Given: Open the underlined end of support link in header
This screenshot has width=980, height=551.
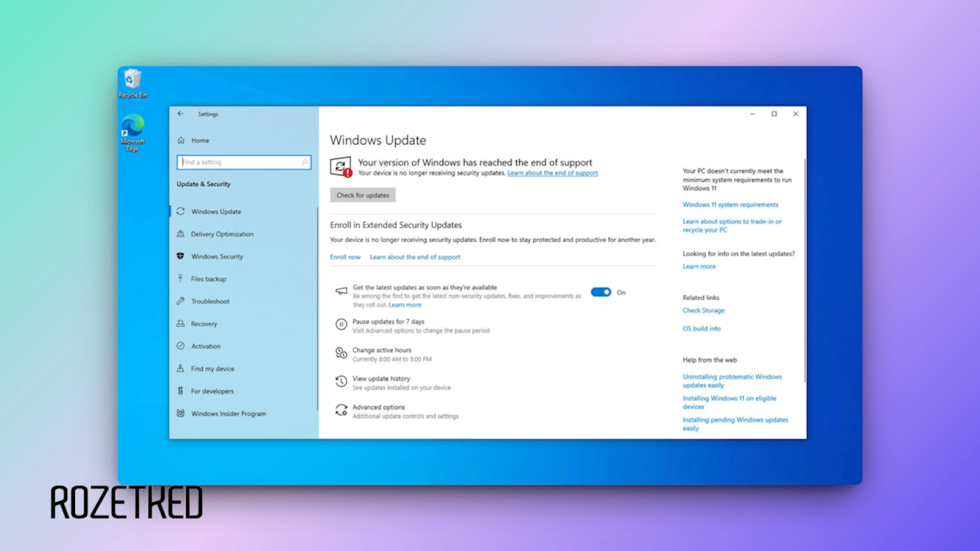Looking at the screenshot, I should (552, 173).
